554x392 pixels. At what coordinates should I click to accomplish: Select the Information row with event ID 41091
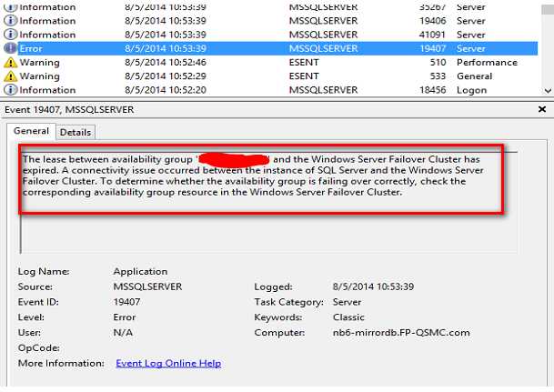(271, 35)
